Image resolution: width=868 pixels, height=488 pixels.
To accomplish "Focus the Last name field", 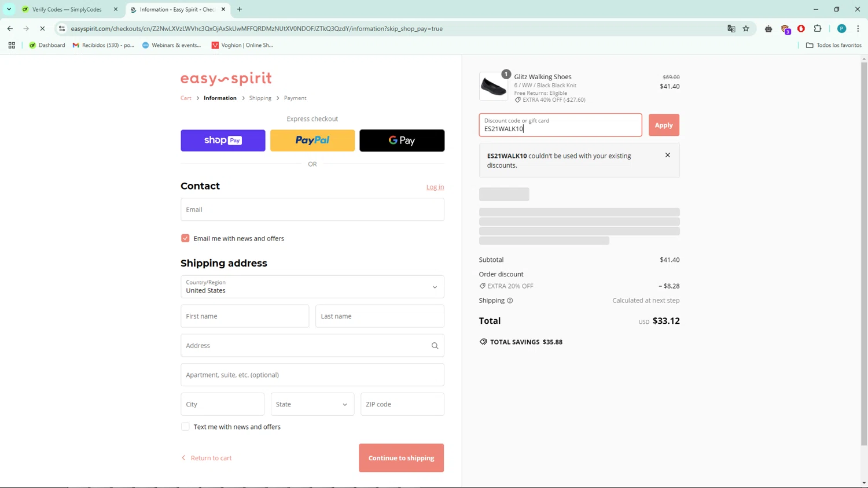I will pyautogui.click(x=380, y=316).
